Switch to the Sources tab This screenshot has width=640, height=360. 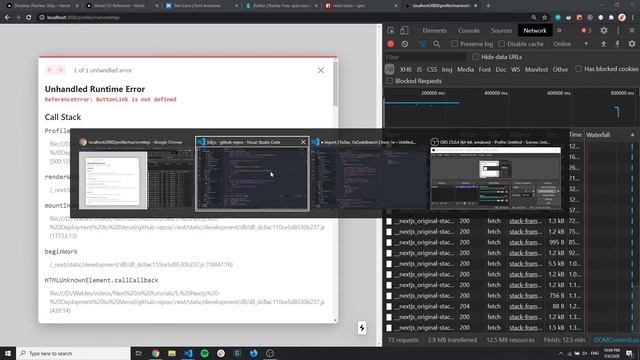click(x=501, y=31)
